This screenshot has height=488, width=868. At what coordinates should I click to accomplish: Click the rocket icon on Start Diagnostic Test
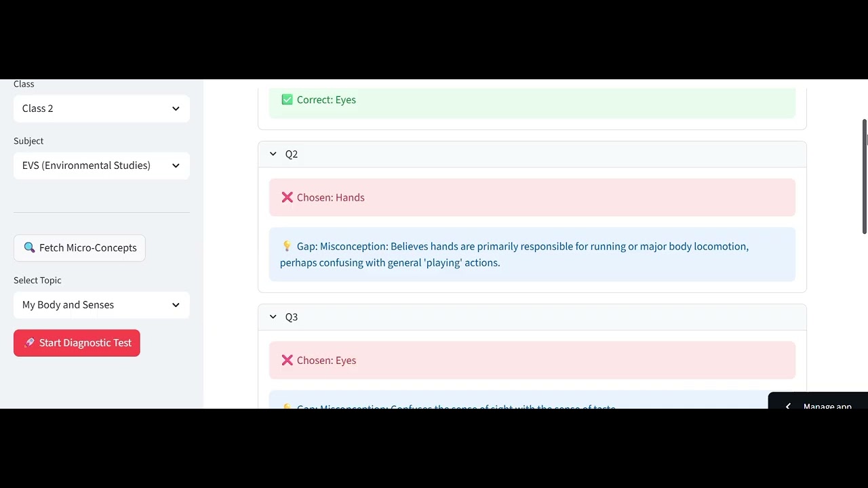pyautogui.click(x=29, y=343)
